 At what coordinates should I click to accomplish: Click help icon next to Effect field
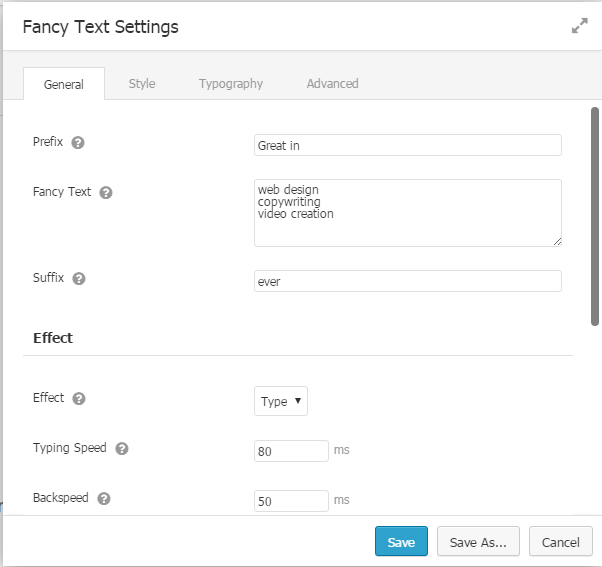pyautogui.click(x=79, y=398)
